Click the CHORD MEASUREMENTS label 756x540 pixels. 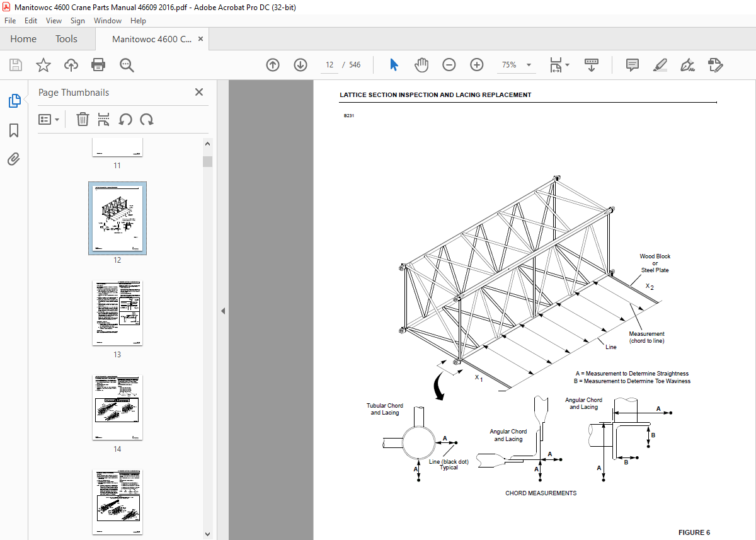point(541,493)
